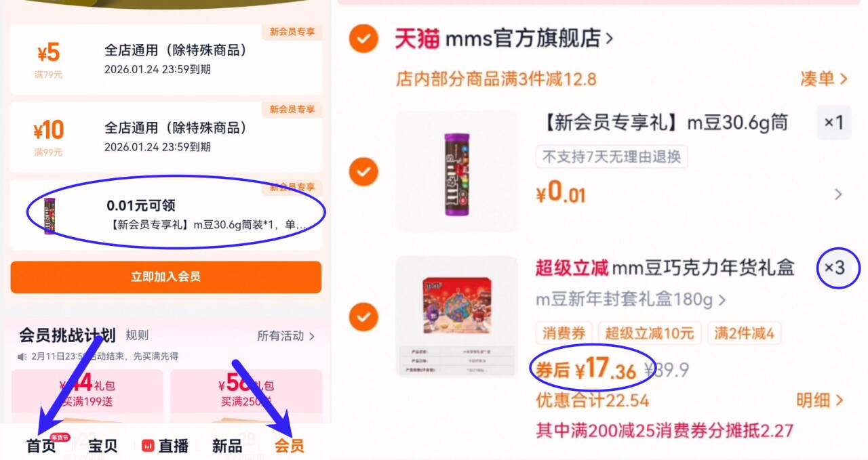The image size is (868, 460).
Task: Expand 明细 discount details
Action: [821, 400]
